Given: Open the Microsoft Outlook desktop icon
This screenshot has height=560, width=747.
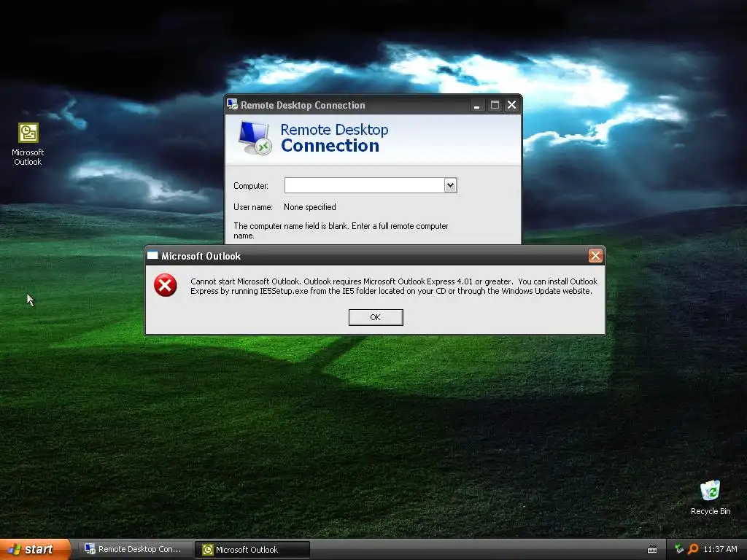Looking at the screenshot, I should pyautogui.click(x=28, y=144).
